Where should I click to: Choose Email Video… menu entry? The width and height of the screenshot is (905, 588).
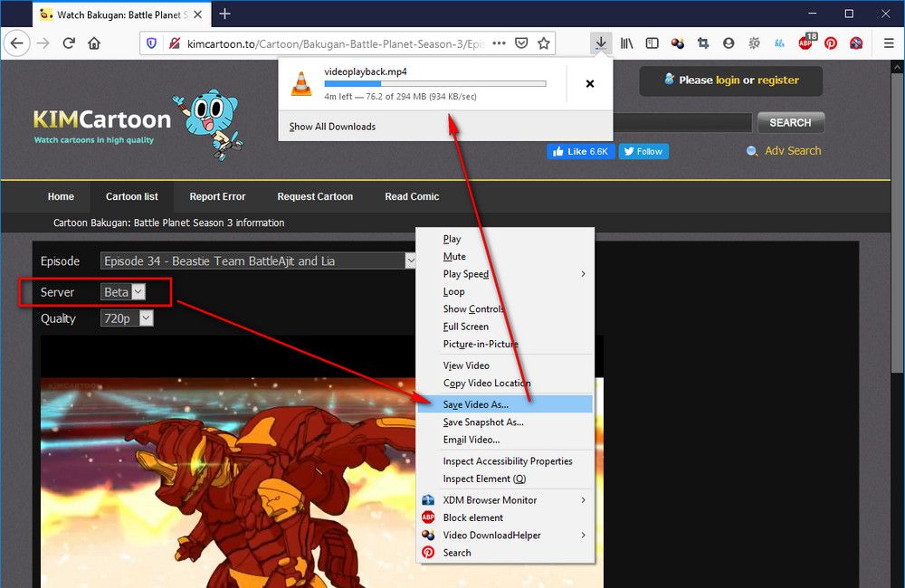(x=505, y=440)
